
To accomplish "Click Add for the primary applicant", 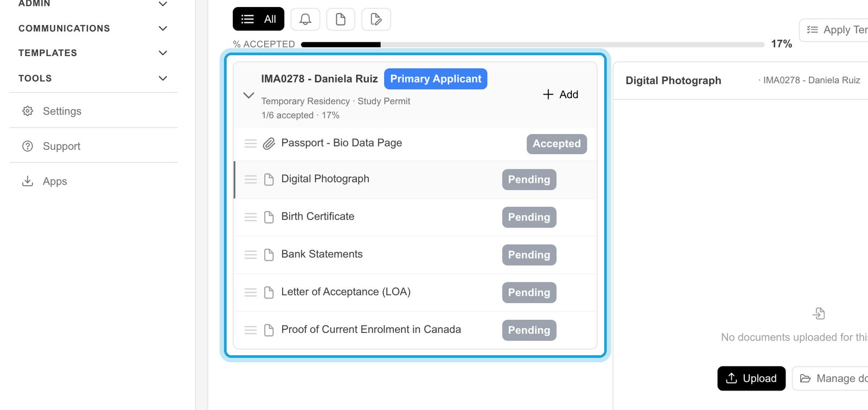I will point(560,94).
